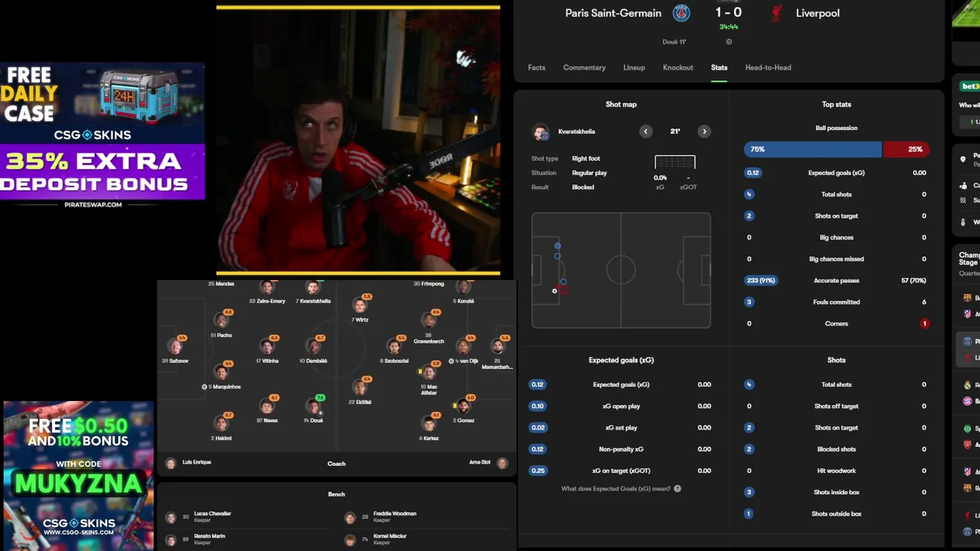Open Liverpool team name link
Image resolution: width=980 pixels, height=551 pixels.
coord(818,13)
